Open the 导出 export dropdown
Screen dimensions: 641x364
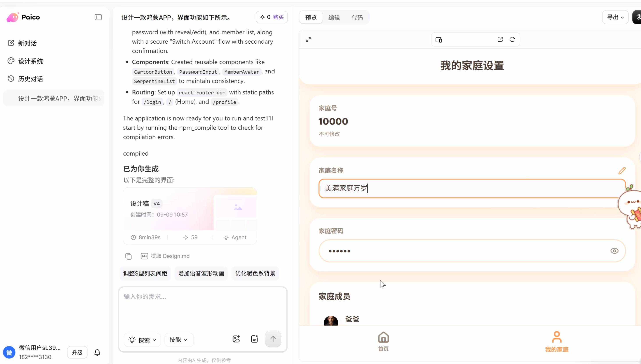coord(615,17)
